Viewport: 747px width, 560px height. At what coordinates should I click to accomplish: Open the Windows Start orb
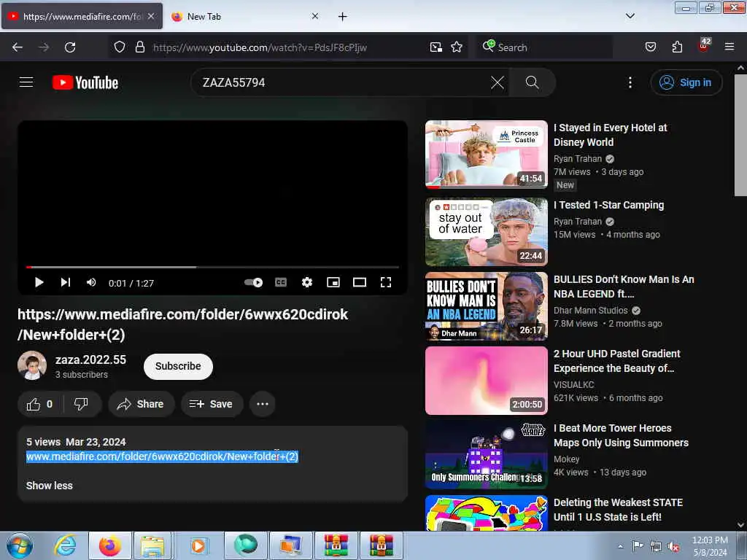pyautogui.click(x=20, y=545)
